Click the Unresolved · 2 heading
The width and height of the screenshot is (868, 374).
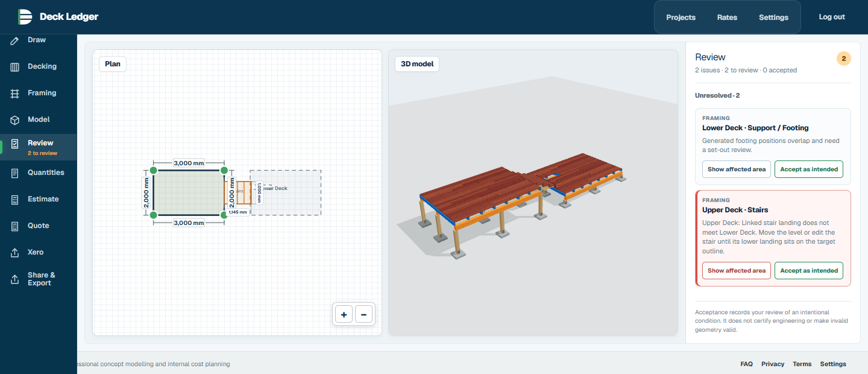(717, 95)
